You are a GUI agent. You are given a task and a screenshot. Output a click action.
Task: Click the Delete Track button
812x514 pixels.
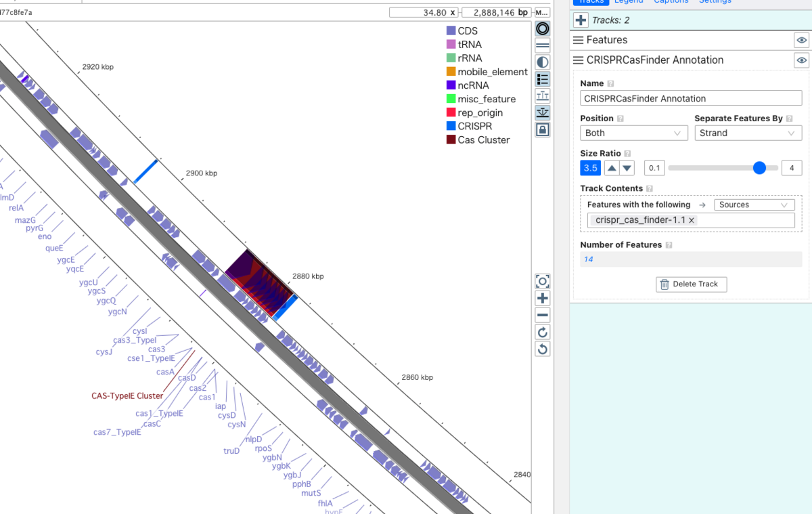[x=691, y=284]
